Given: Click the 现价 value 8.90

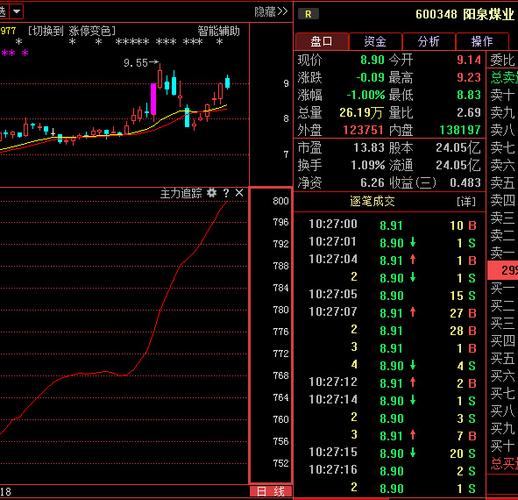Looking at the screenshot, I should (x=372, y=60).
